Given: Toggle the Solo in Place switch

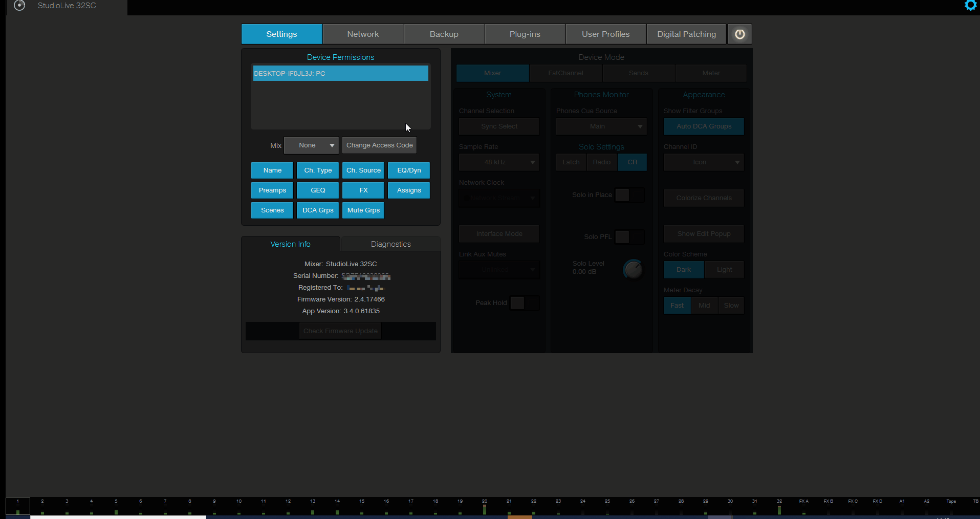Looking at the screenshot, I should pos(630,195).
